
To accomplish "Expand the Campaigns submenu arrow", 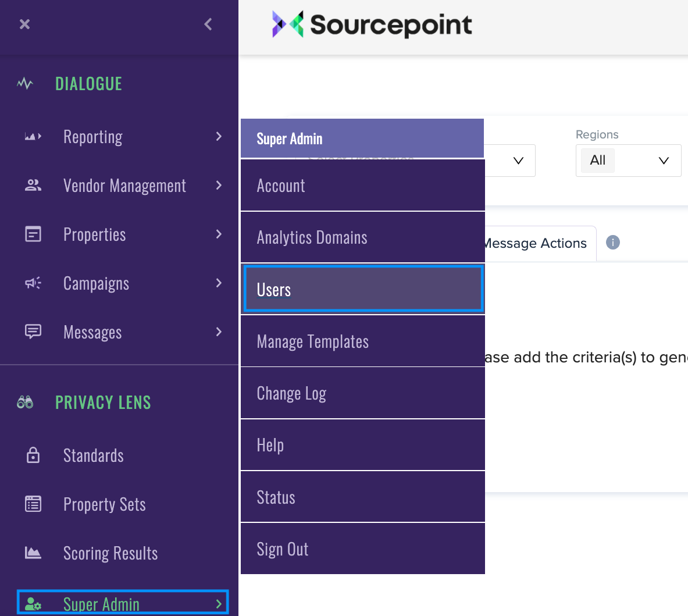I will (219, 283).
